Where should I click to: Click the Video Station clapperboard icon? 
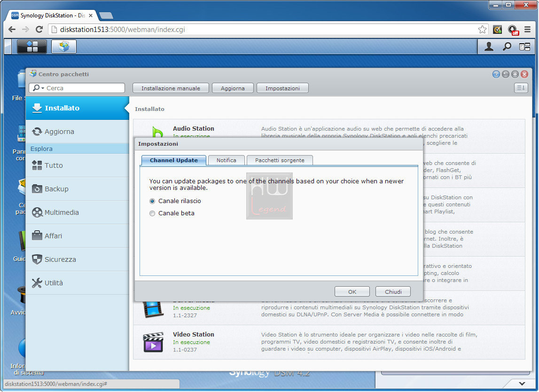pos(153,342)
